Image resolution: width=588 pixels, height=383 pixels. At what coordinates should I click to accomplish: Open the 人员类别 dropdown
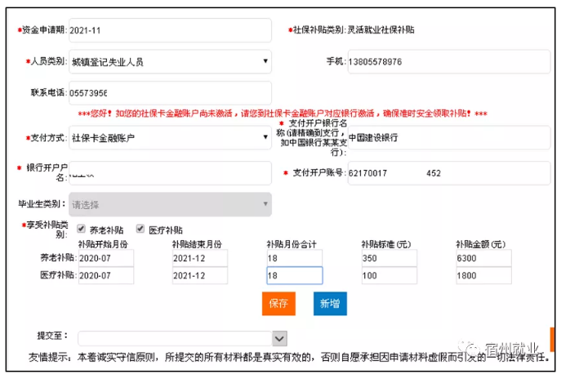(169, 61)
